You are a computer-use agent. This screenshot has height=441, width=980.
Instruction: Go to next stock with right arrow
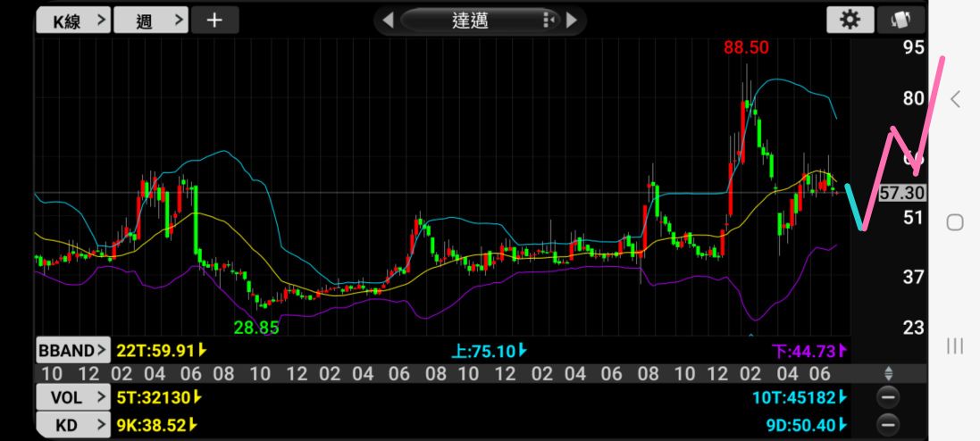pyautogui.click(x=571, y=21)
